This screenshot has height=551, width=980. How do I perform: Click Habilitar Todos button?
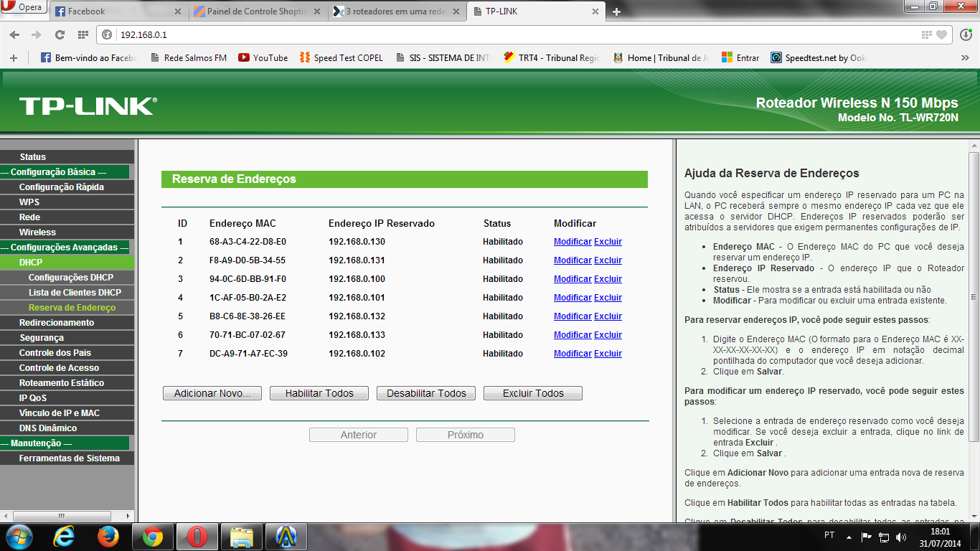(319, 393)
